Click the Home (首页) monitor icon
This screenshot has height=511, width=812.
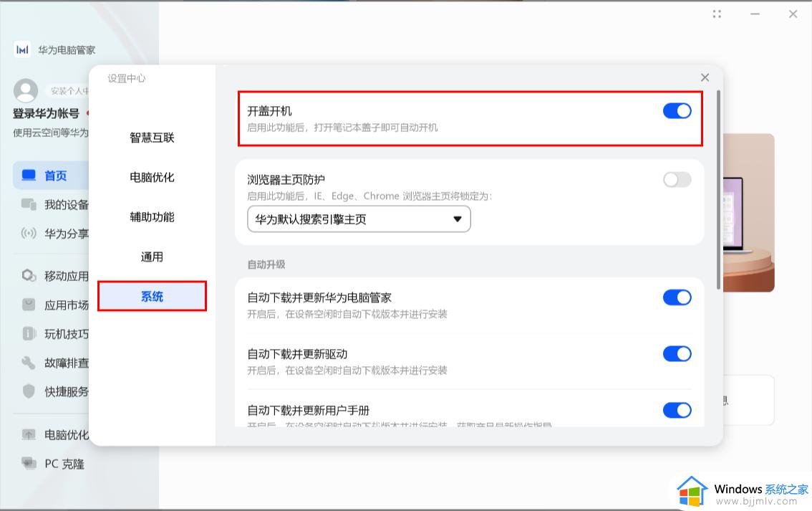pos(29,175)
